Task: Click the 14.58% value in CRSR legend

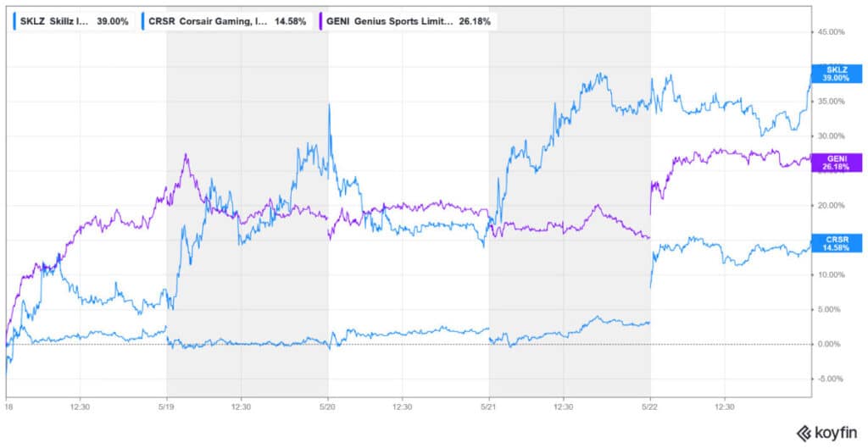Action: tap(290, 21)
